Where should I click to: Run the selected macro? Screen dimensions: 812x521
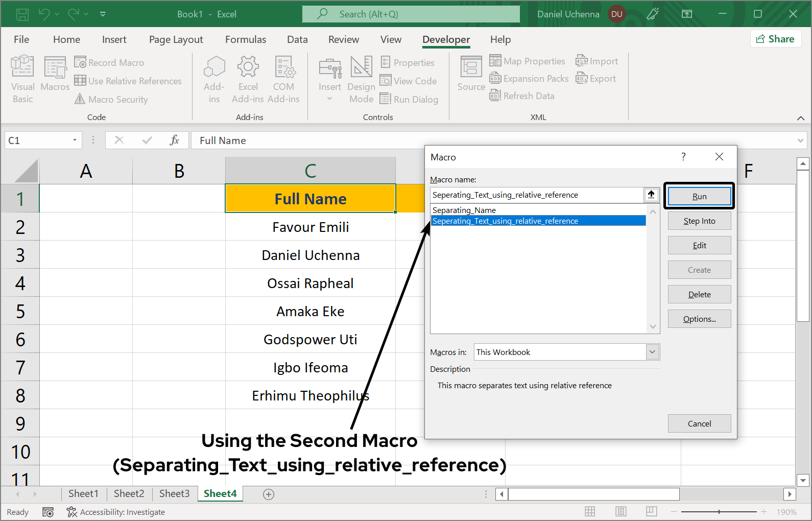pyautogui.click(x=699, y=197)
